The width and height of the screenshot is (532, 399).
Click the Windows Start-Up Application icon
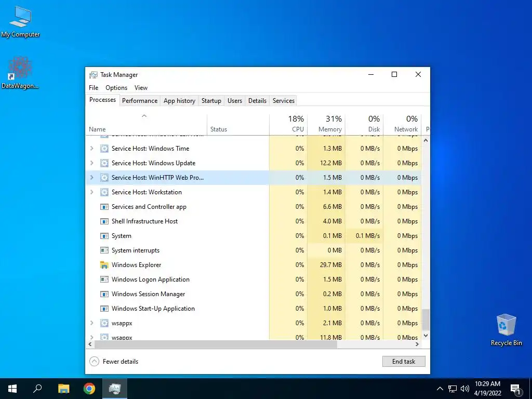[104, 309]
